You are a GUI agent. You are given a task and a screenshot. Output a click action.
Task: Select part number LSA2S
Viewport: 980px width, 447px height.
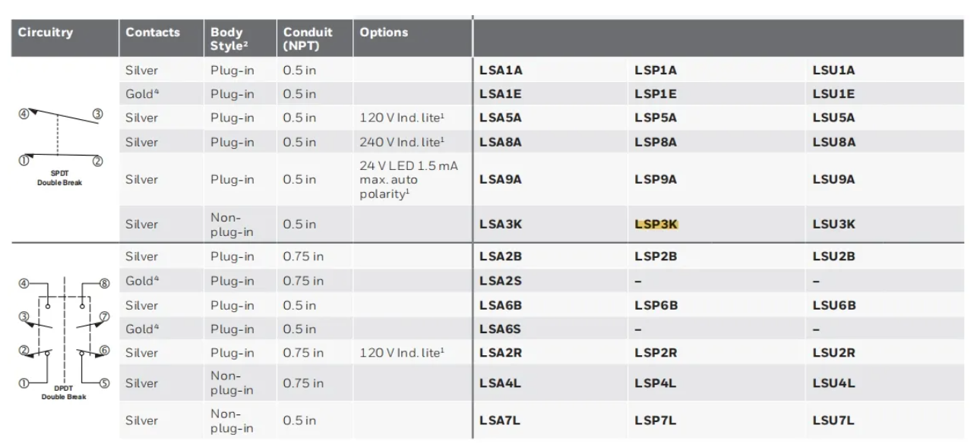point(501,281)
